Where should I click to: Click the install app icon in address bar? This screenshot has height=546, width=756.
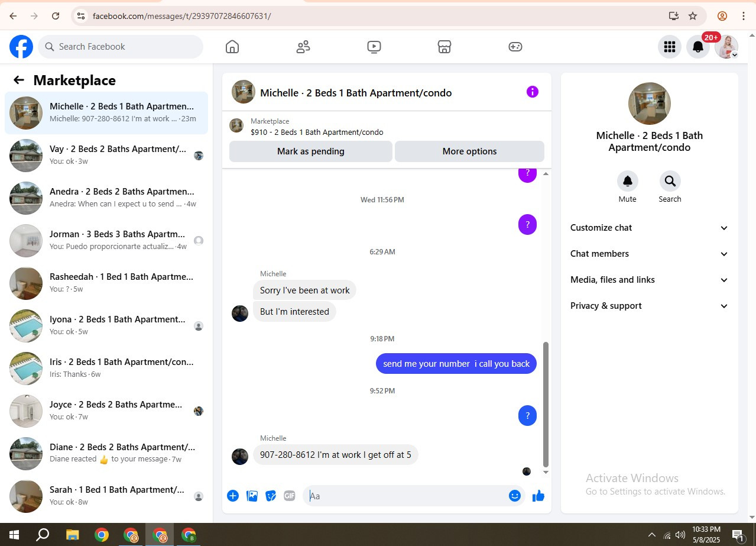point(673,16)
